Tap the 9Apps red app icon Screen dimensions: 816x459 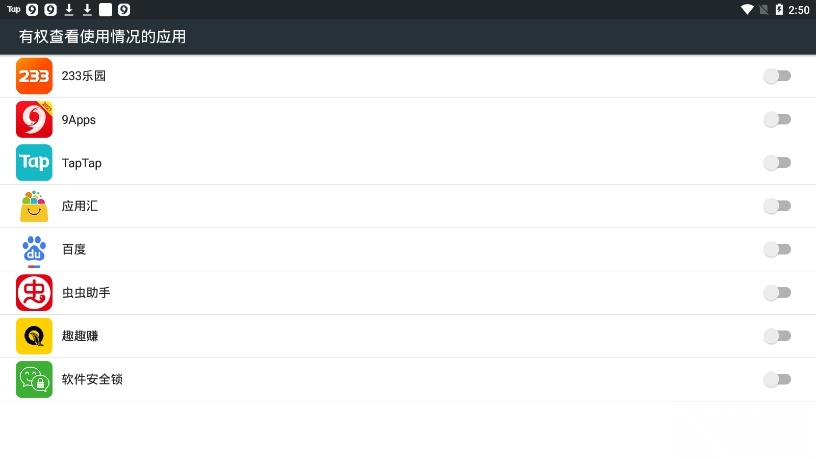34,119
